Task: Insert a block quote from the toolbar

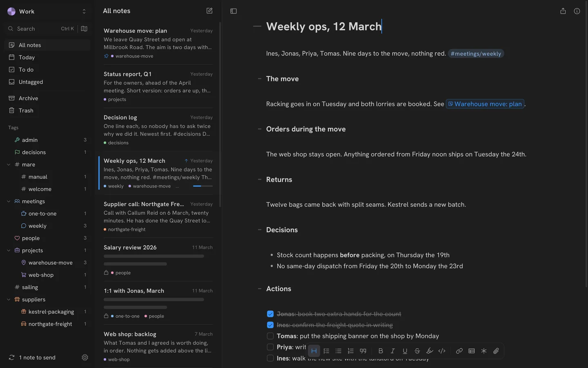Action: click(363, 351)
